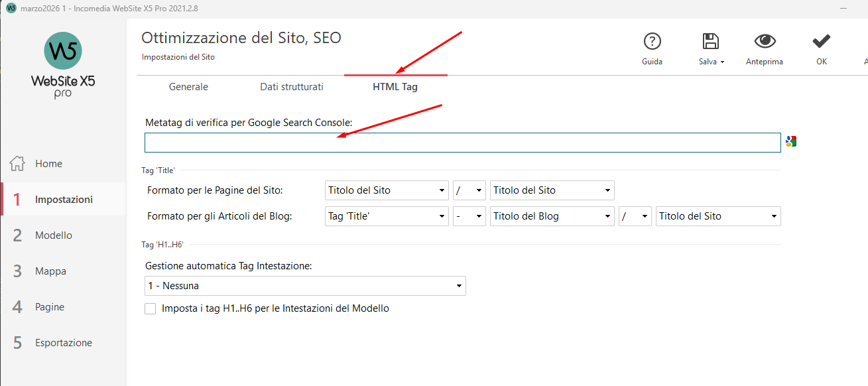Click the WebSite X5 Pro logo

pos(63,65)
